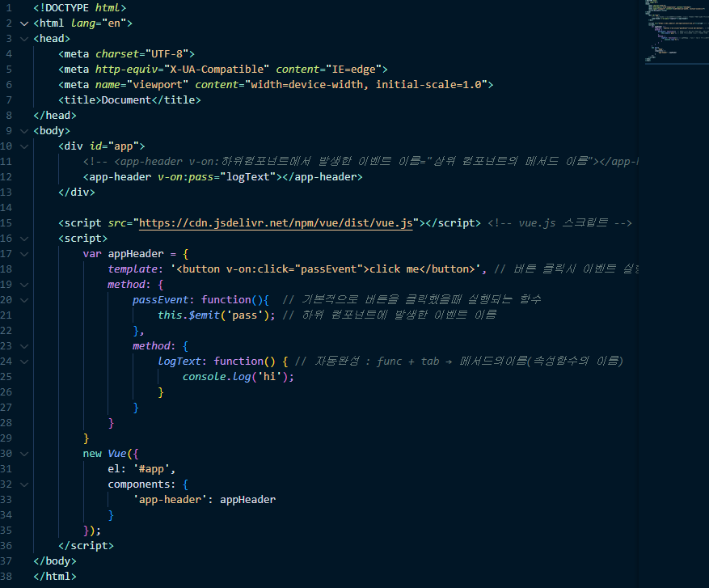
Task: Collapse the body tag fold on line 9
Action: pyautogui.click(x=24, y=131)
